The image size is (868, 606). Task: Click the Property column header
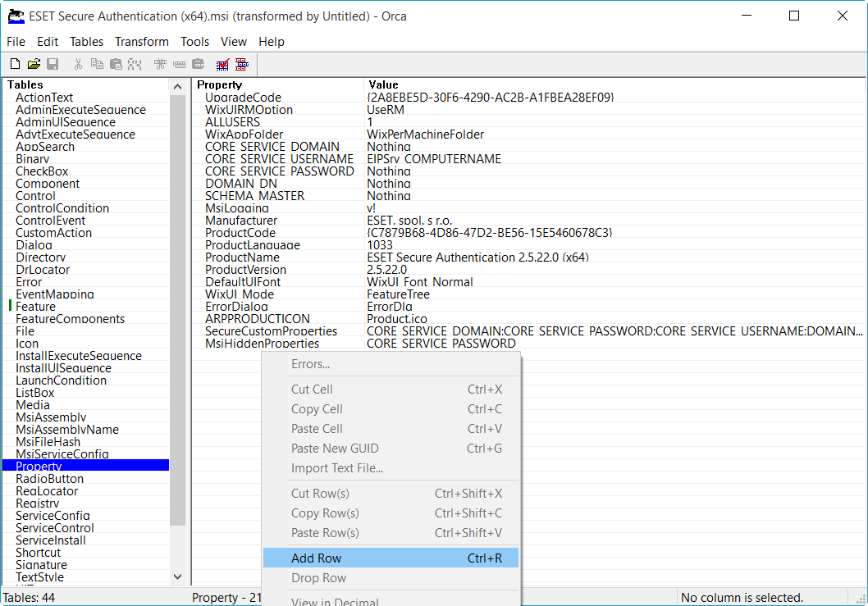point(220,84)
